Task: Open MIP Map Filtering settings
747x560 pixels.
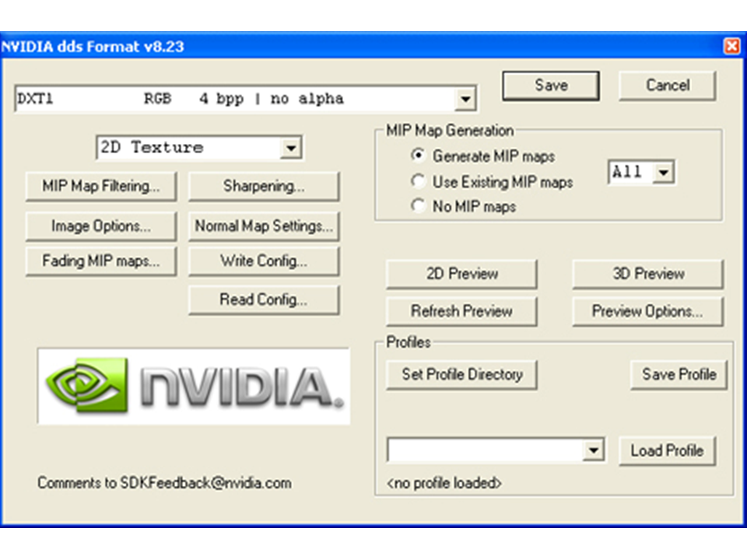Action: [x=101, y=186]
